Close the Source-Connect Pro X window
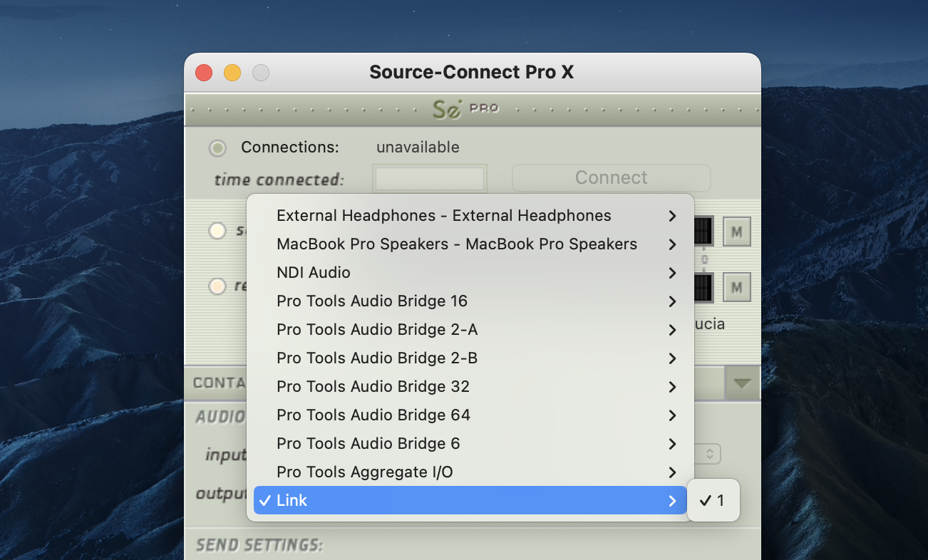 204,73
